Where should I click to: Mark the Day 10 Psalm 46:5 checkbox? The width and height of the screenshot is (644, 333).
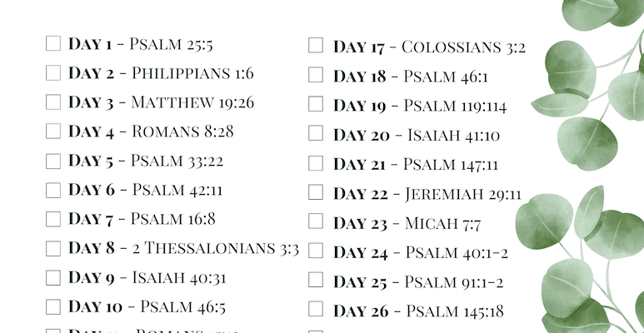click(x=53, y=307)
